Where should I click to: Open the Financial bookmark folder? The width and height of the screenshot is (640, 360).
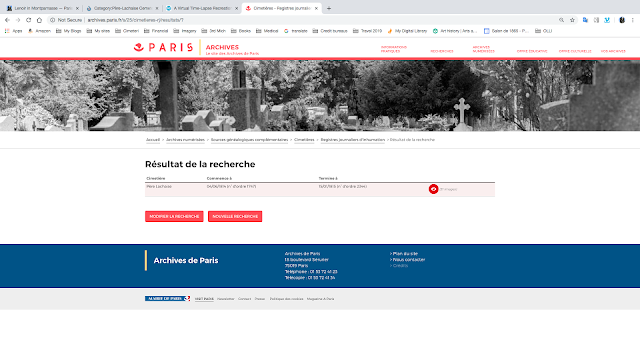coord(156,31)
